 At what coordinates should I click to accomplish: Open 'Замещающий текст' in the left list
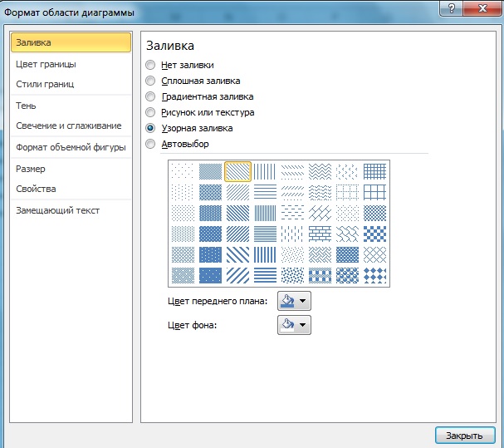pos(58,210)
